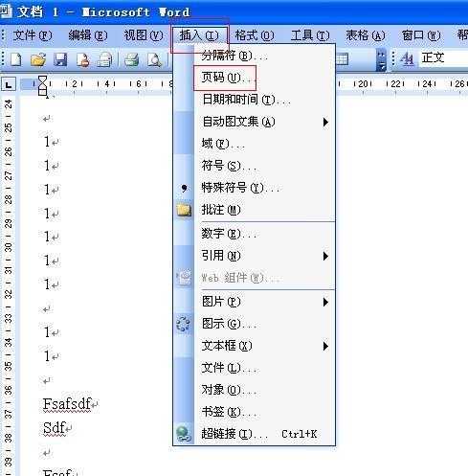The image size is (468, 476).
Task: Click the comment folder icon in the menu
Action: point(184,210)
